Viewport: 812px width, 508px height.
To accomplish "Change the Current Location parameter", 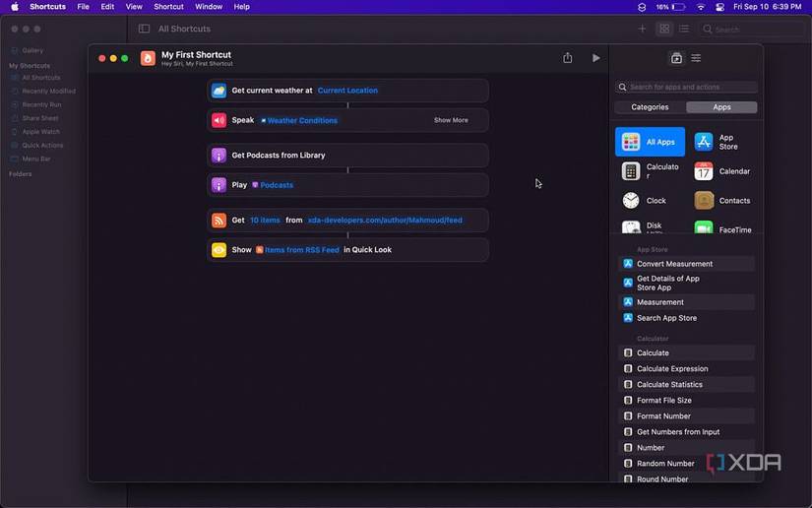I will (x=347, y=91).
